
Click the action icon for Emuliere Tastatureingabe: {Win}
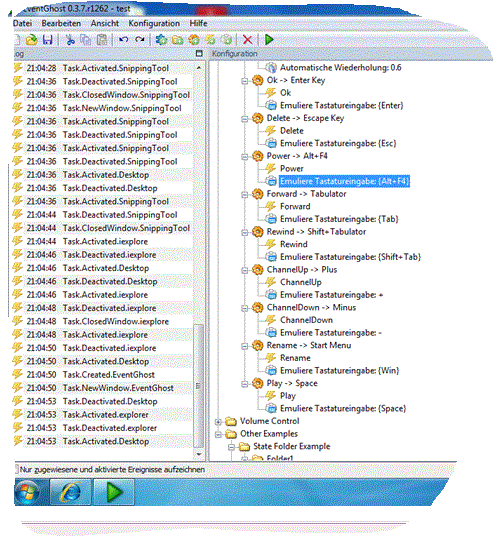tap(271, 371)
